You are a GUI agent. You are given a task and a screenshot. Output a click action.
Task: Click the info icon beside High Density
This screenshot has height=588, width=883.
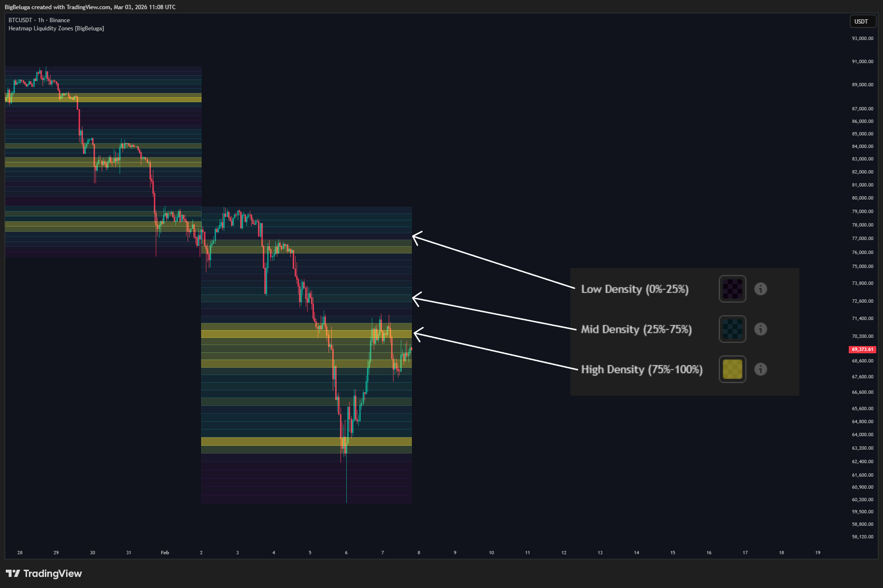[x=761, y=369]
